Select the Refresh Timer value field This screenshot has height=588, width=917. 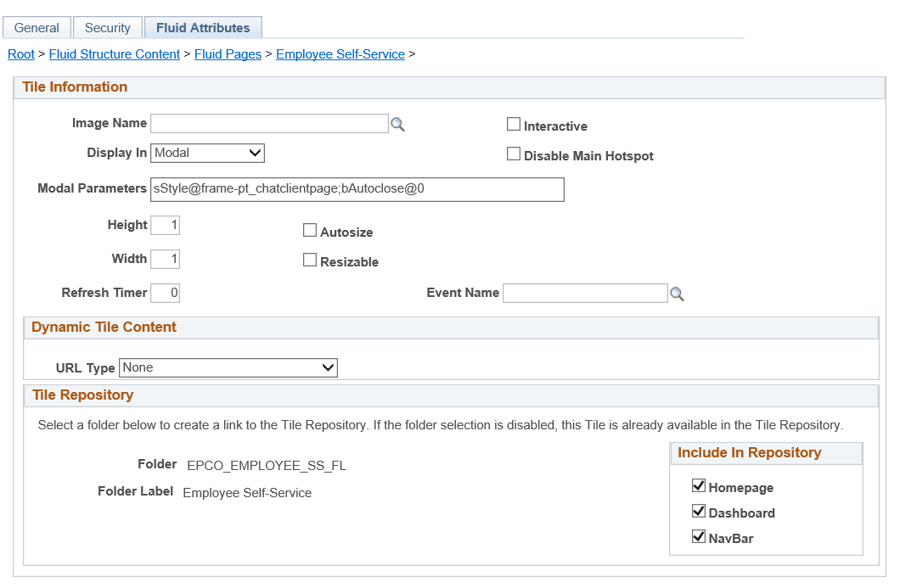point(165,292)
